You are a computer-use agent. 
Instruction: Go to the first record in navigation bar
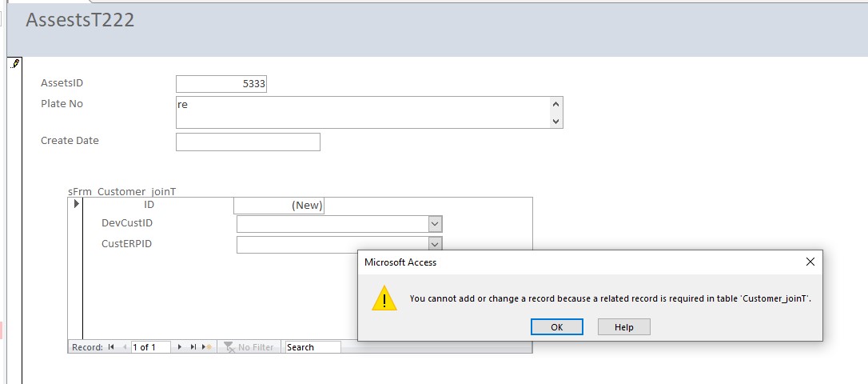point(111,347)
